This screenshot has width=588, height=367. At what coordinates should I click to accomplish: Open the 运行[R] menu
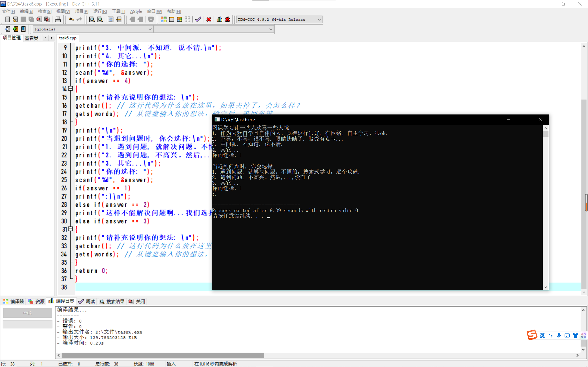(x=100, y=11)
